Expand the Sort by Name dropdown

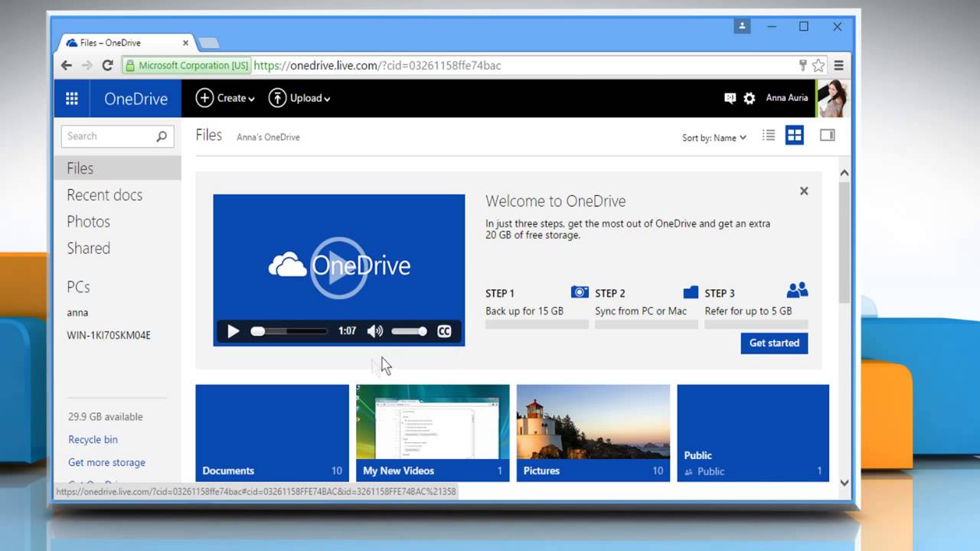pos(714,138)
